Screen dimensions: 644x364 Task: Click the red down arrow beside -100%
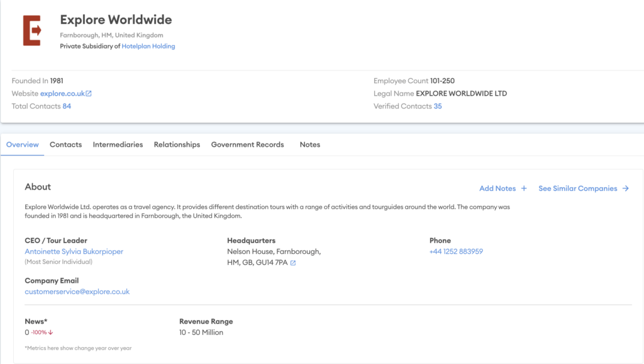coord(50,333)
